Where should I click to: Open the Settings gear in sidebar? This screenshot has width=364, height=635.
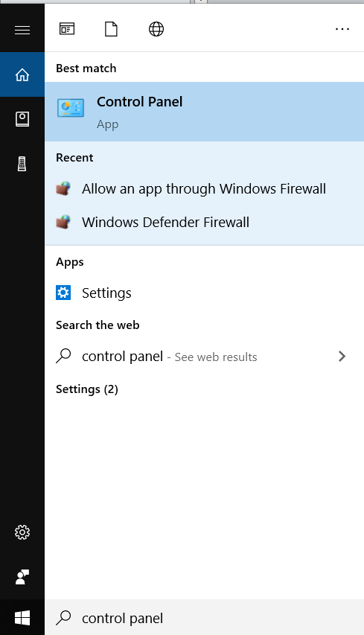click(22, 532)
